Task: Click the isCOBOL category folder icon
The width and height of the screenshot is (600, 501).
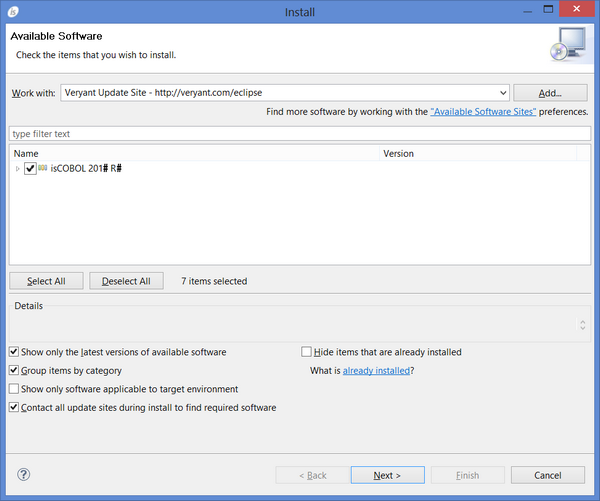Action: [x=43, y=169]
